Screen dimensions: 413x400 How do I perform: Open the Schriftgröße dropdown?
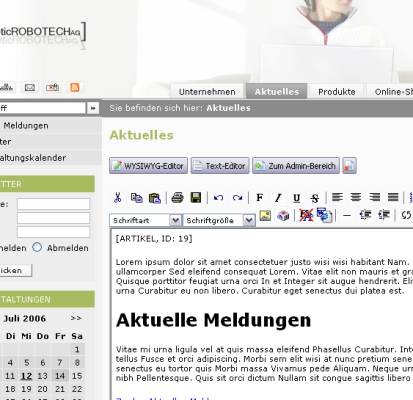[219, 220]
